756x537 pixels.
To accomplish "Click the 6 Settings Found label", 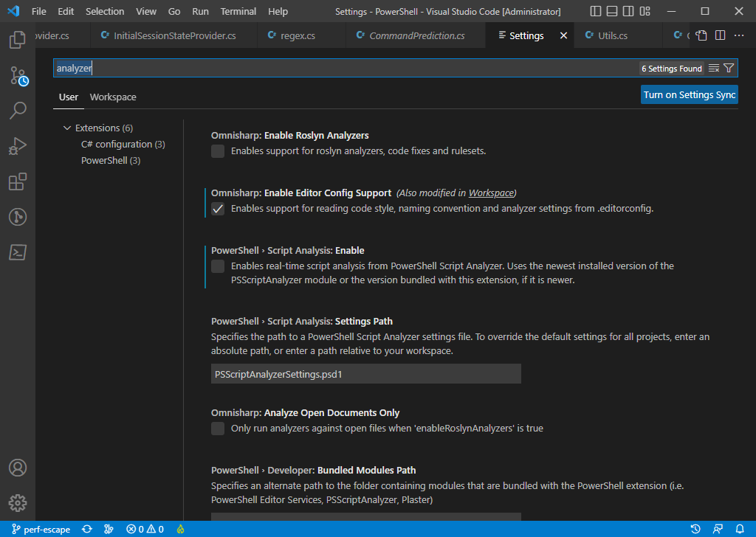I will tap(672, 69).
